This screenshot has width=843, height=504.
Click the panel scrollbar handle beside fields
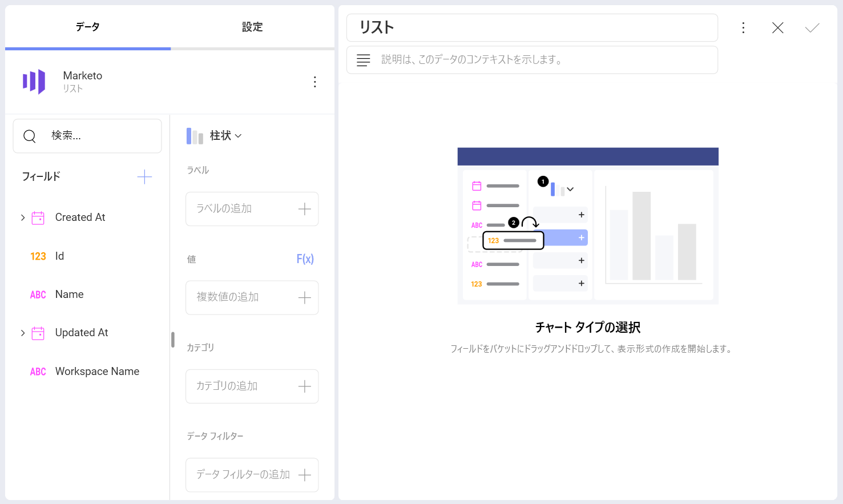tap(172, 340)
